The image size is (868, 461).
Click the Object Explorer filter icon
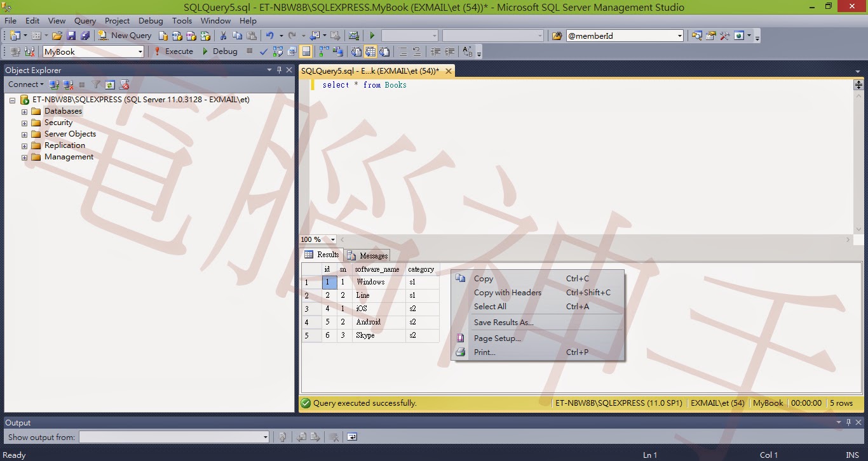96,84
